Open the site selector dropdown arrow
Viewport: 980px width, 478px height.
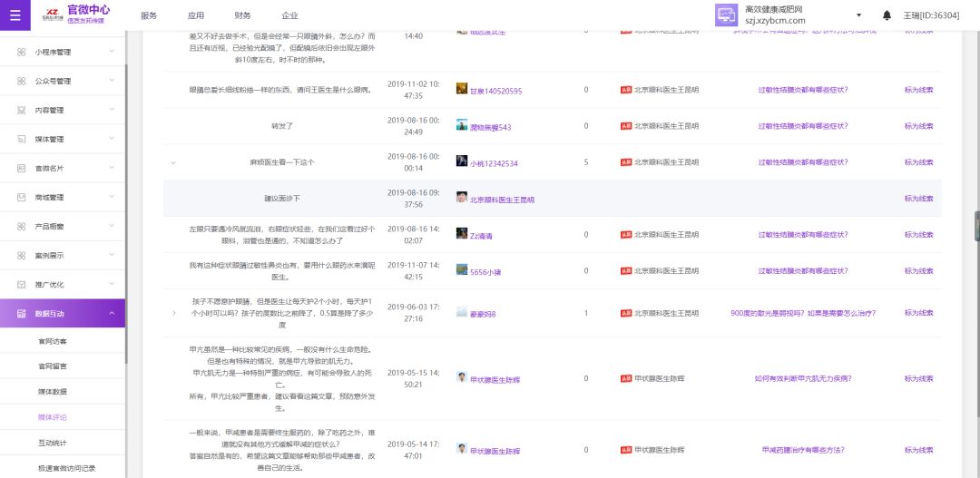click(858, 15)
